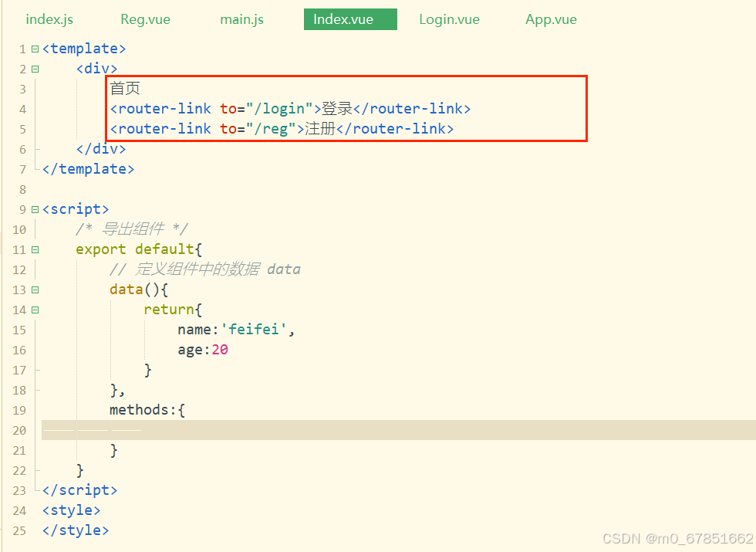Click the age value 20
This screenshot has width=756, height=552.
220,350
